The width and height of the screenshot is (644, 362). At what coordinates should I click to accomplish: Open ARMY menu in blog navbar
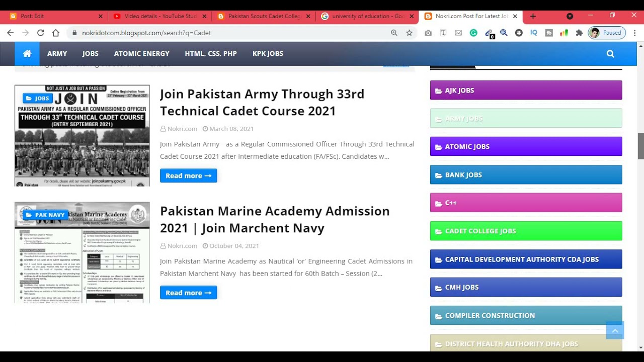pos(57,53)
